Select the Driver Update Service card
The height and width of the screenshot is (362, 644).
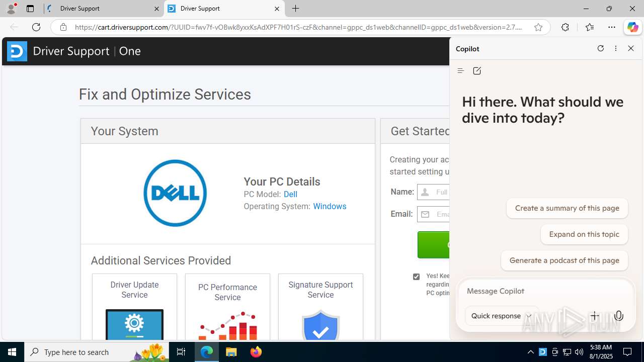[134, 307]
